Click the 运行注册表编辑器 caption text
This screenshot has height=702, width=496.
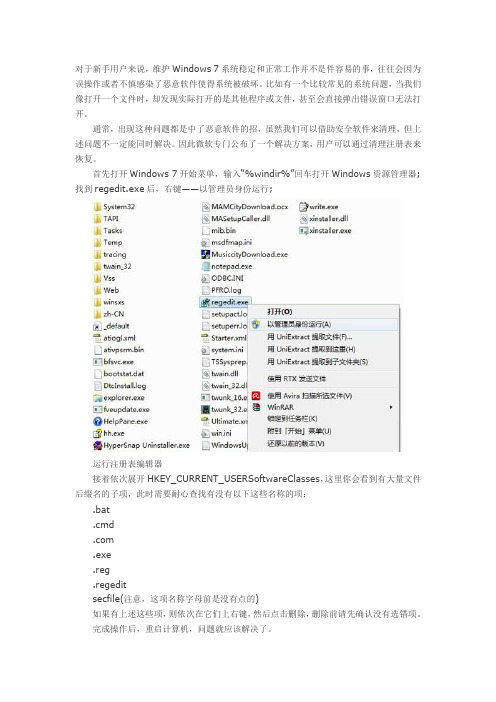coord(127,464)
